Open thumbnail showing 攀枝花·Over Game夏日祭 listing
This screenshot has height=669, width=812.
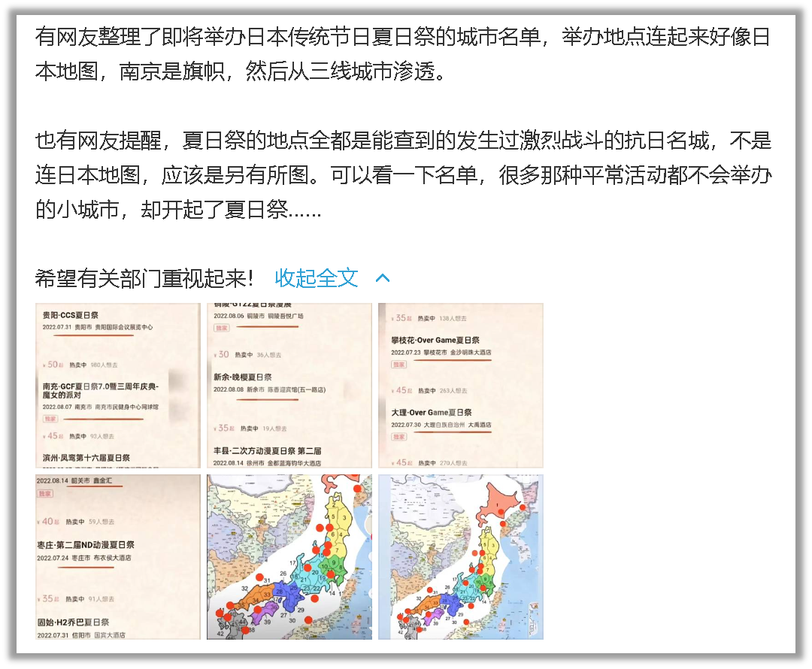click(x=460, y=386)
